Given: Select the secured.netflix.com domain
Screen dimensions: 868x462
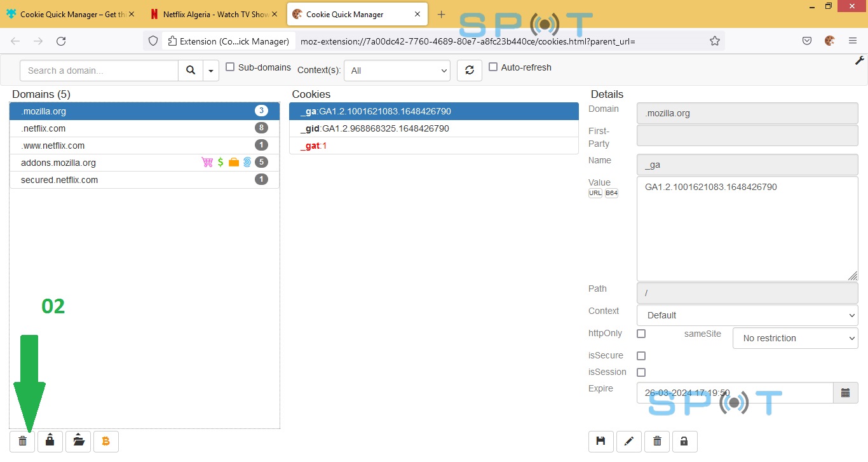Looking at the screenshot, I should click(x=145, y=180).
